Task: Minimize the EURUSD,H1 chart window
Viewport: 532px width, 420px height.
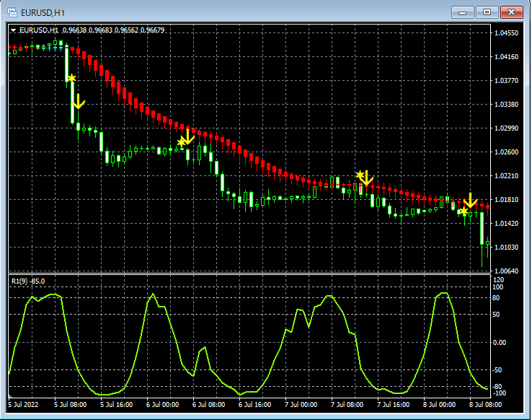Action: coord(462,12)
